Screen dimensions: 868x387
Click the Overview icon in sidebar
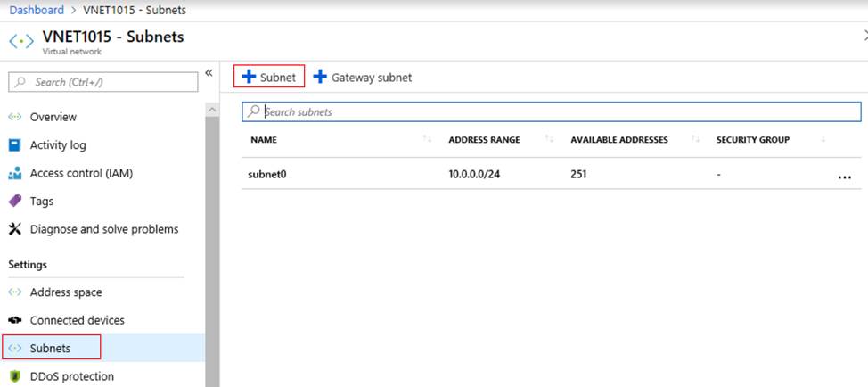[14, 117]
